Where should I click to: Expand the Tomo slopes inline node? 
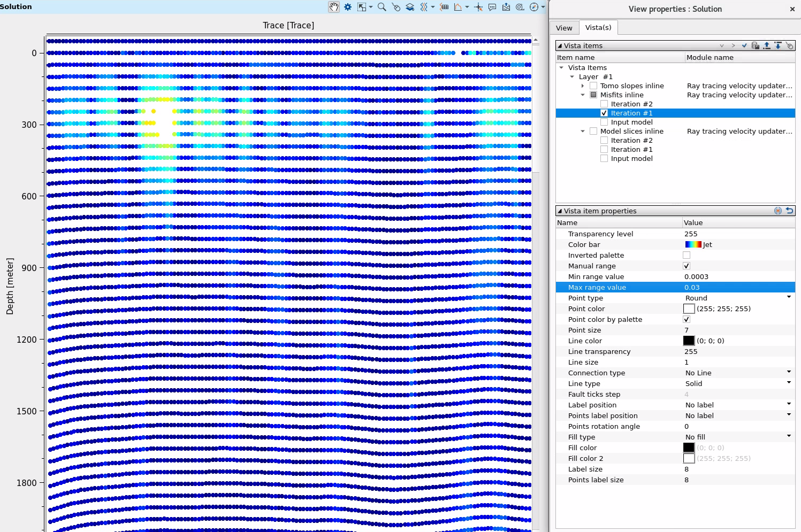pyautogui.click(x=583, y=86)
